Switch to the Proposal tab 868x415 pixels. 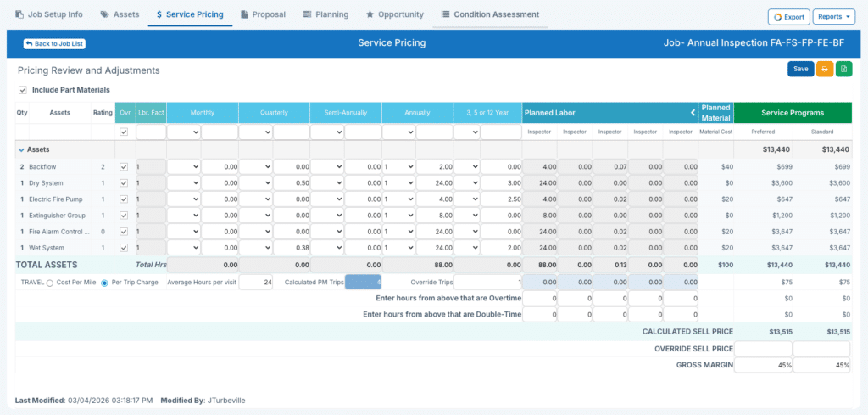click(x=263, y=14)
